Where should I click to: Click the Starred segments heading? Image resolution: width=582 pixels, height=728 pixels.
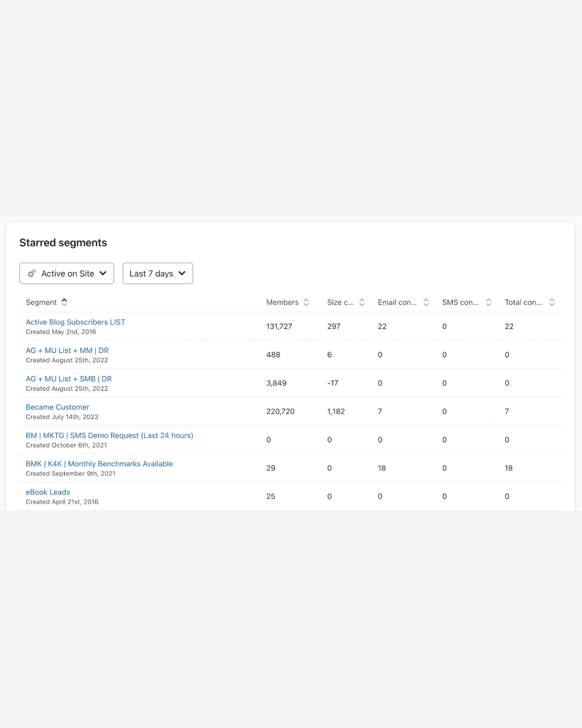click(63, 243)
